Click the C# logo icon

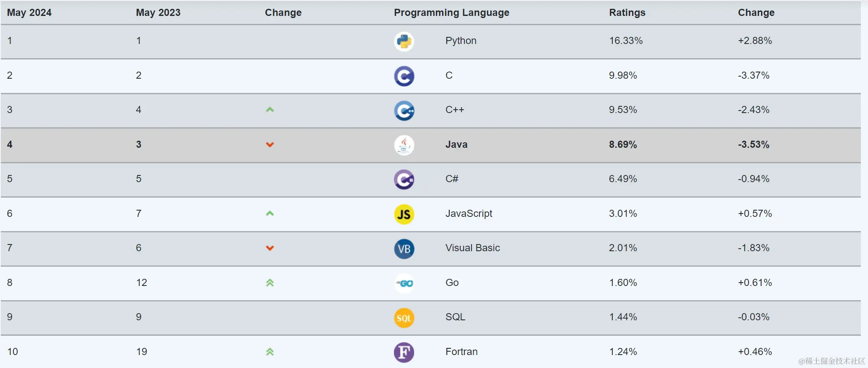(x=404, y=180)
